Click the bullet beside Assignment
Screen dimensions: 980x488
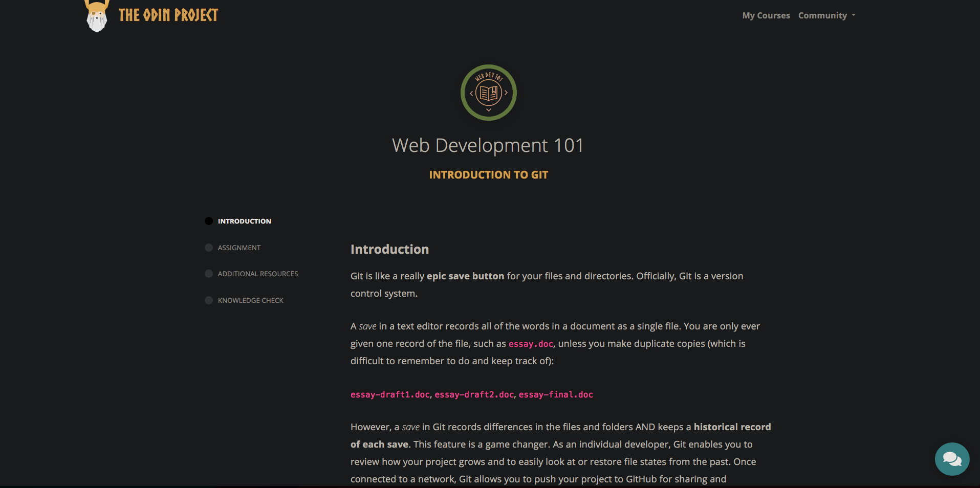209,248
